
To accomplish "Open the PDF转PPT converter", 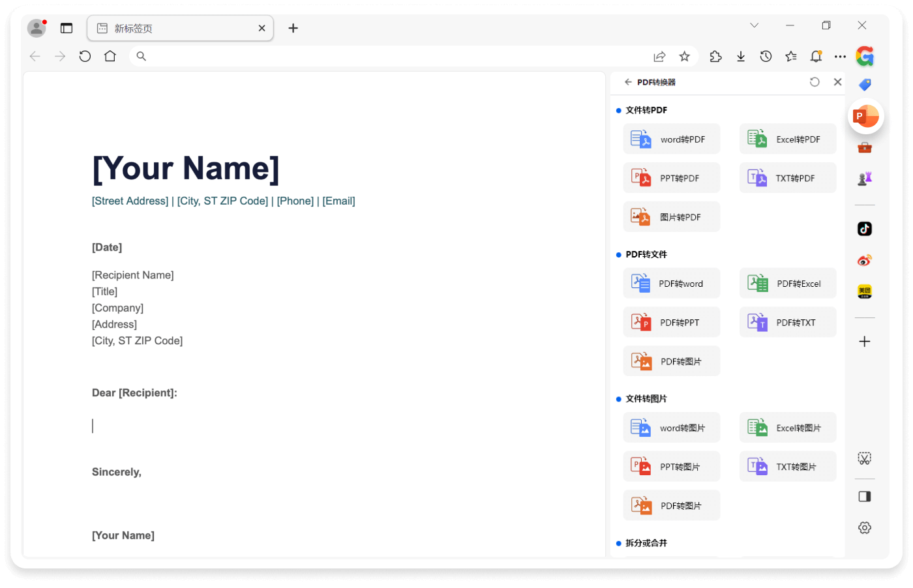I will 671,323.
